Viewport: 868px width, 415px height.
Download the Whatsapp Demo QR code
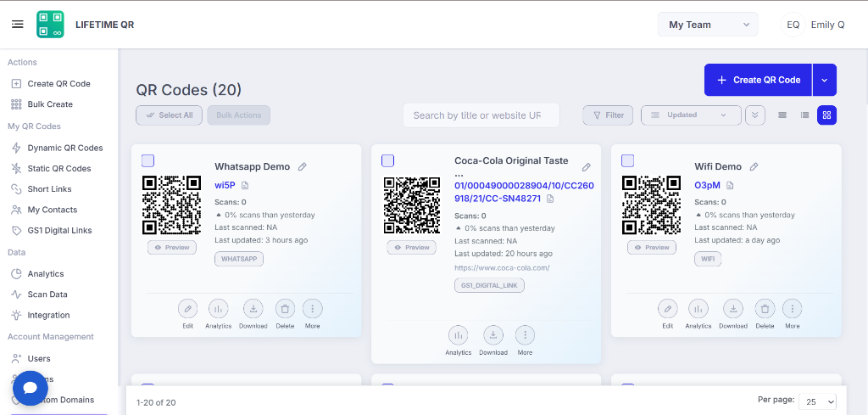point(253,309)
